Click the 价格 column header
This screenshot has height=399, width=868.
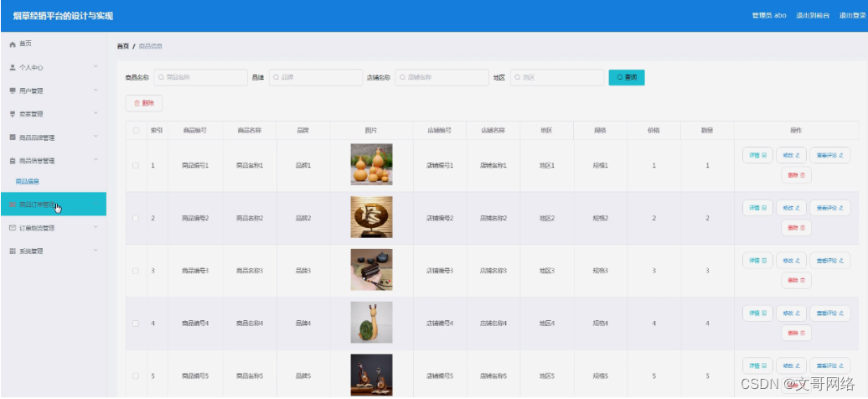click(x=654, y=131)
